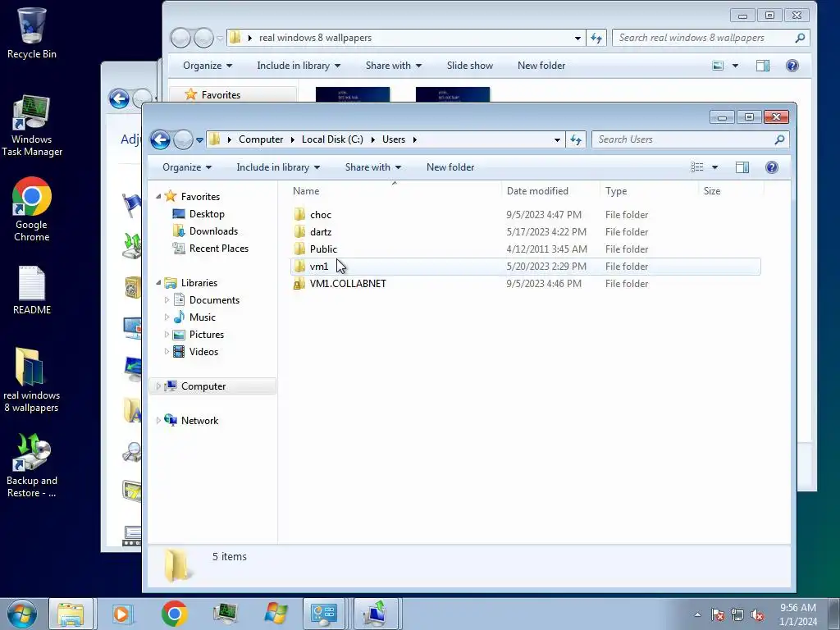This screenshot has height=630, width=840.
Task: Change view icon in Users window
Action: 697,167
